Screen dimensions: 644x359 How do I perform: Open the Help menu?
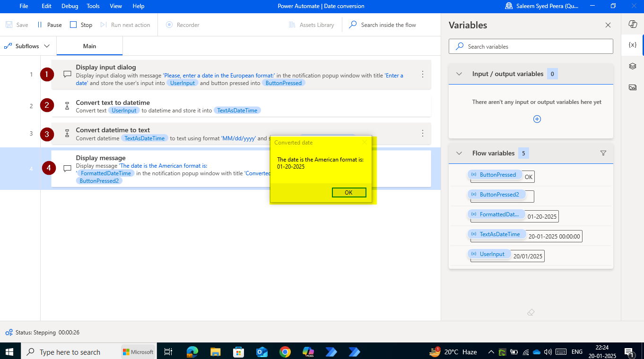(139, 6)
